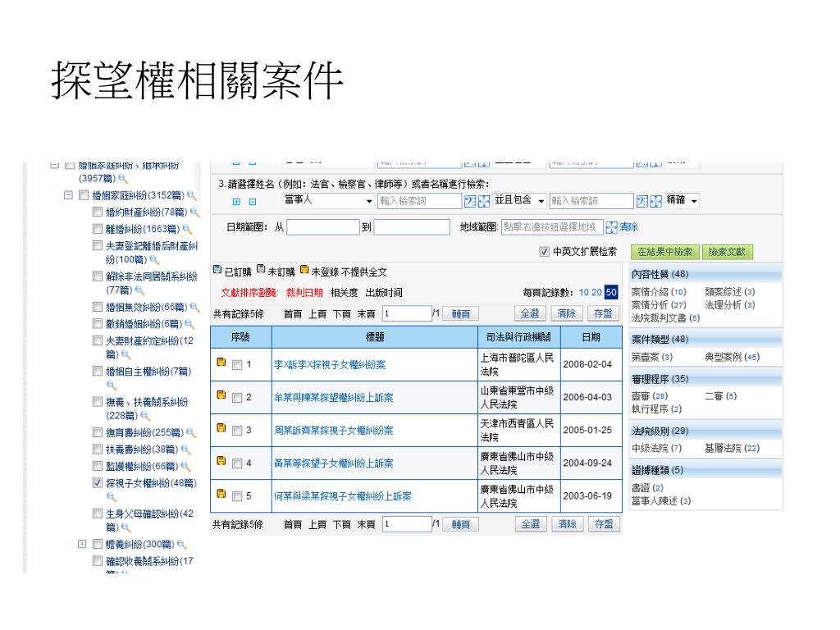
Task: Uncheck 探視子女權糾紛(48篇) checkbox
Action: 97,482
